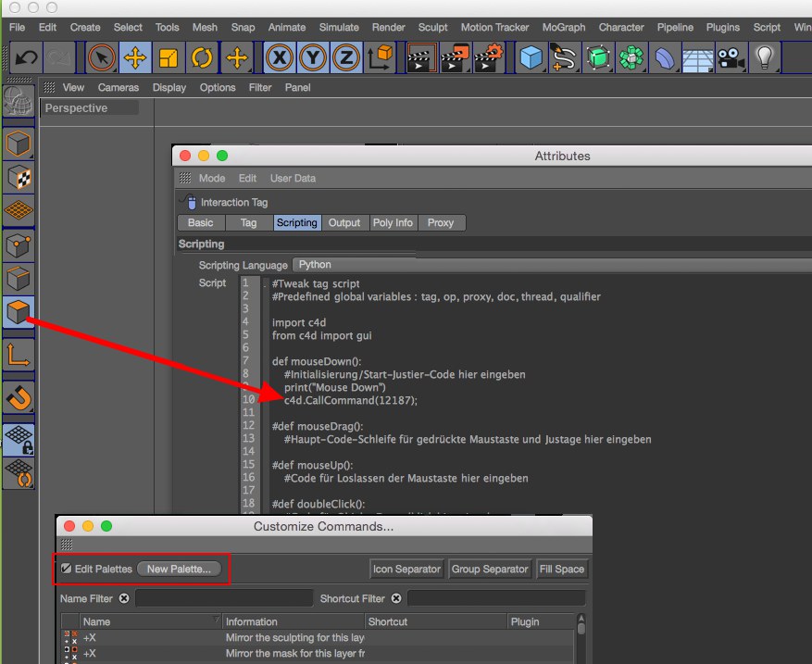812x664 pixels.
Task: Click Group Separator button
Action: tap(490, 569)
